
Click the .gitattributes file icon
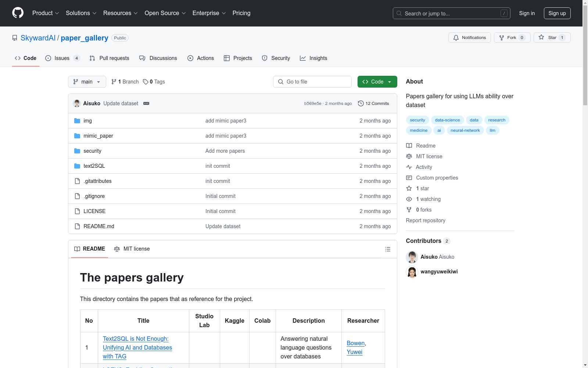[x=77, y=181]
